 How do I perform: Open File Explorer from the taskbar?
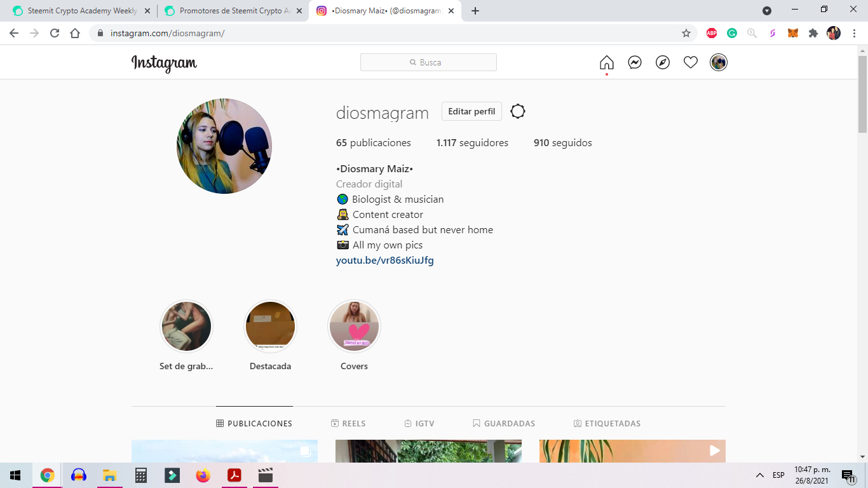pyautogui.click(x=109, y=475)
